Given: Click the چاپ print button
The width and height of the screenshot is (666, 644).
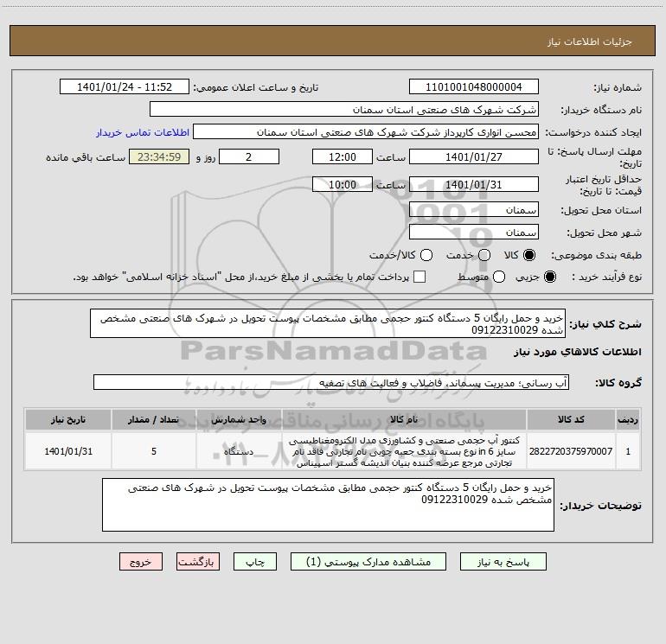Looking at the screenshot, I should [255, 562].
